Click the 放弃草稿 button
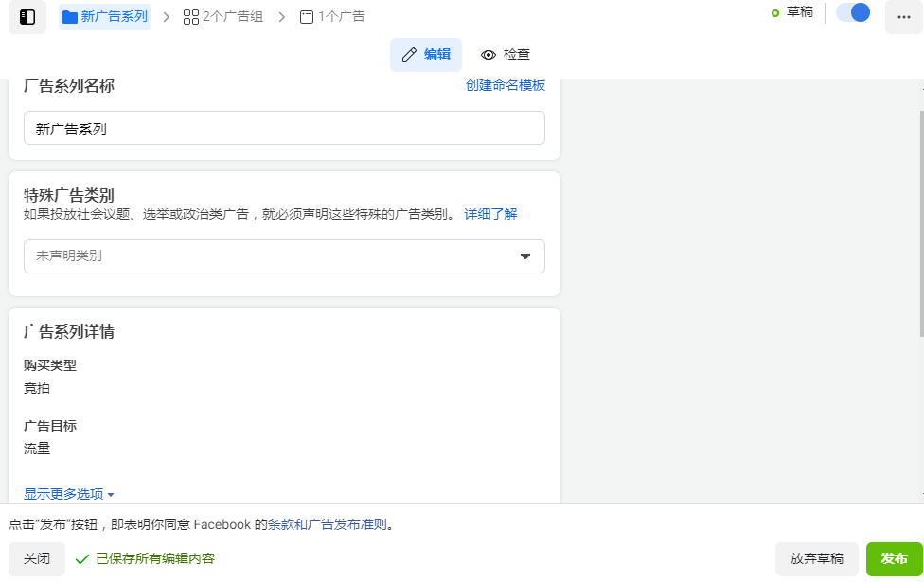 tap(816, 558)
